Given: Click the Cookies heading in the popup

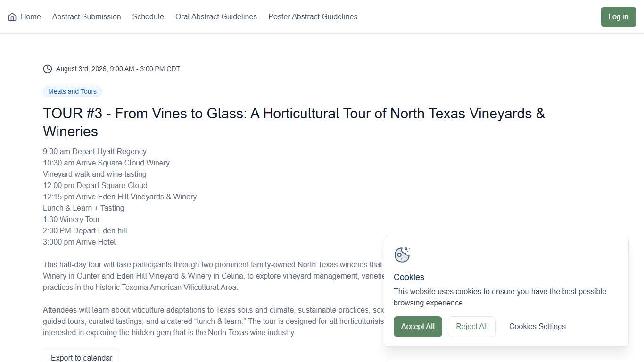Looking at the screenshot, I should 409,277.
